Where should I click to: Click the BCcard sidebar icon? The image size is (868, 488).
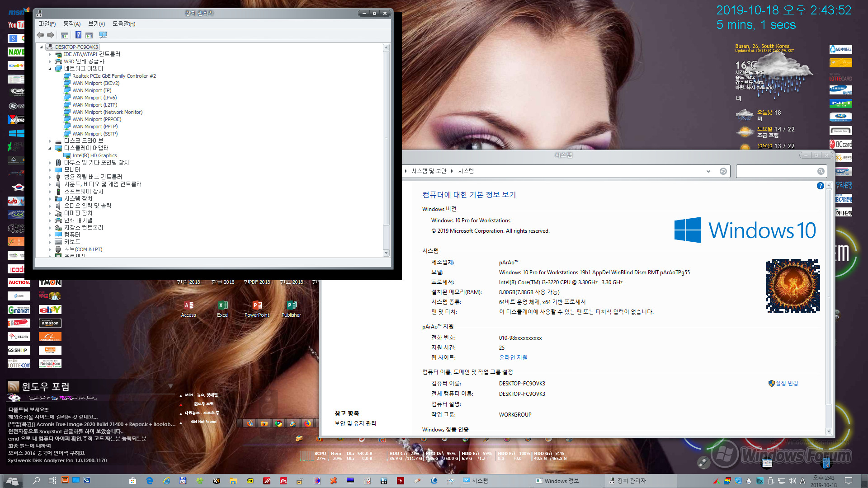coord(841,144)
